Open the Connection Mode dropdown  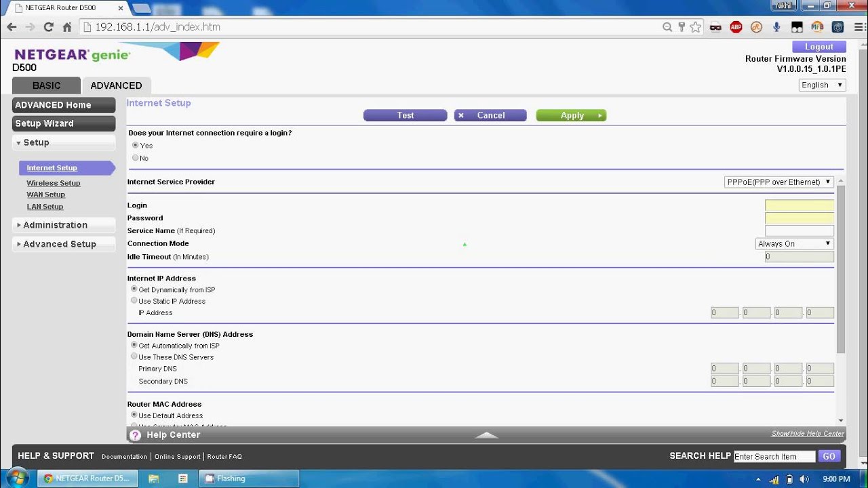click(794, 243)
